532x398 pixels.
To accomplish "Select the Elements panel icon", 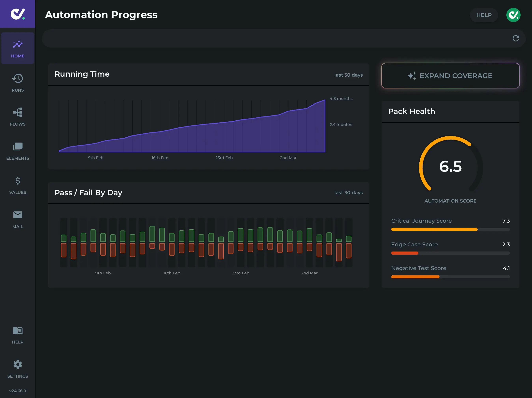I will 18,146.
